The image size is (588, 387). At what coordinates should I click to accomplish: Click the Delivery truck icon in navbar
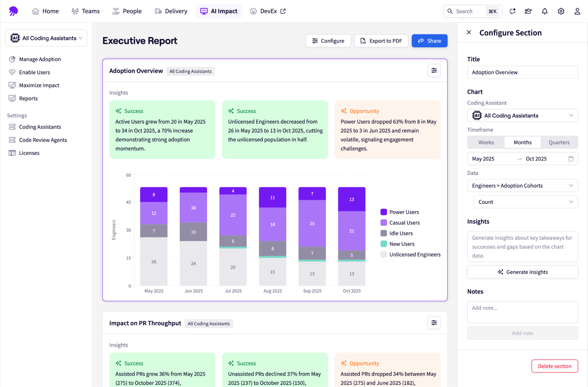(158, 11)
